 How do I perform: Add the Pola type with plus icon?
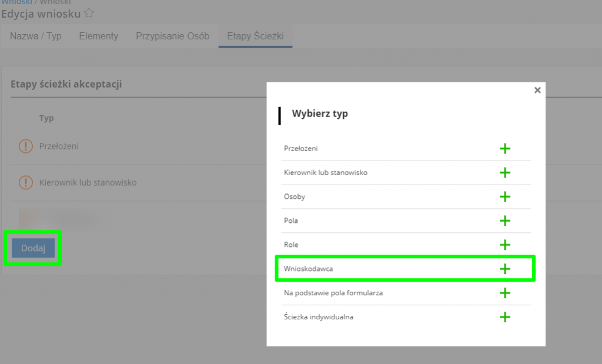pyautogui.click(x=505, y=221)
